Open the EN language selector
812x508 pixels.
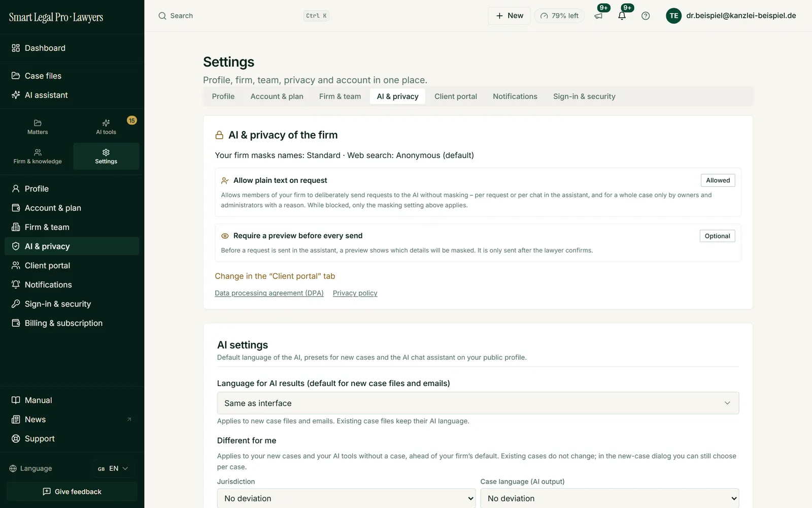click(x=114, y=468)
